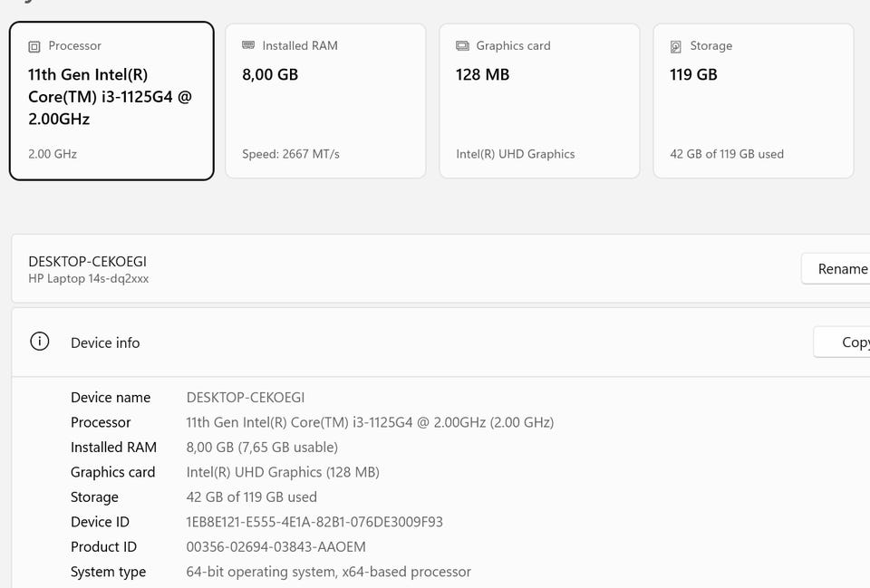870x588 pixels.
Task: Click the Installed RAM memory icon
Action: [x=248, y=45]
